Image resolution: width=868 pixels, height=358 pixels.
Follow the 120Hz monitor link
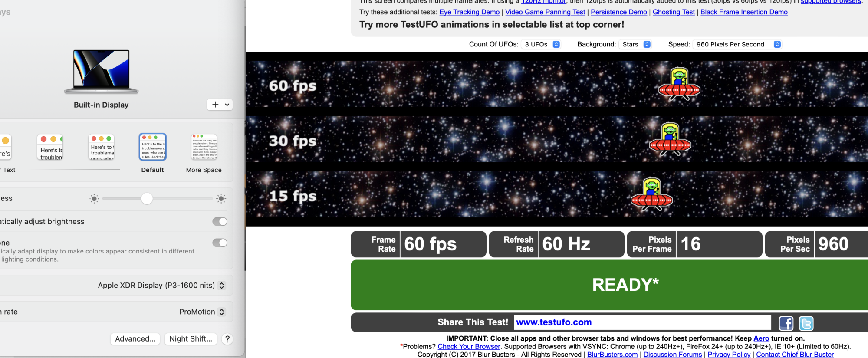pyautogui.click(x=543, y=2)
